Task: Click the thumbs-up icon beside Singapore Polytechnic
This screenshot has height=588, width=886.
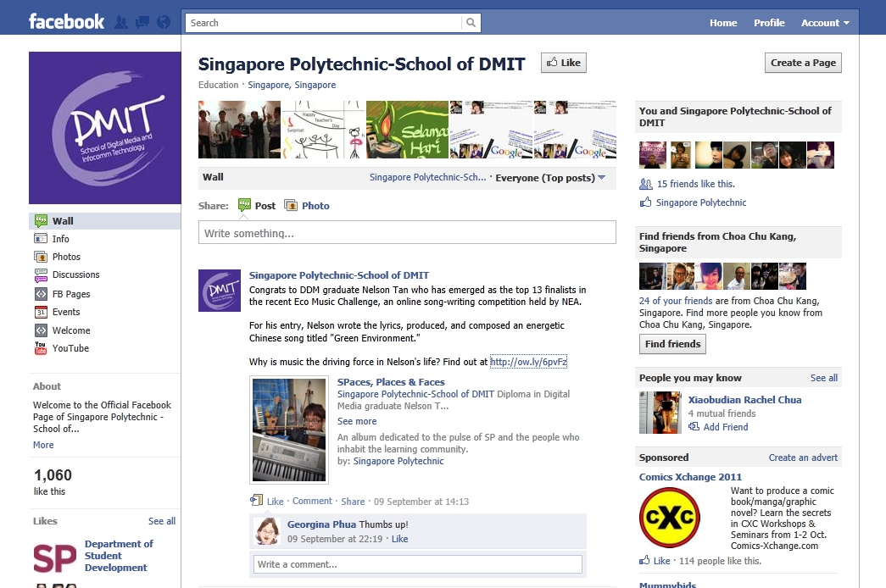Action: (645, 202)
